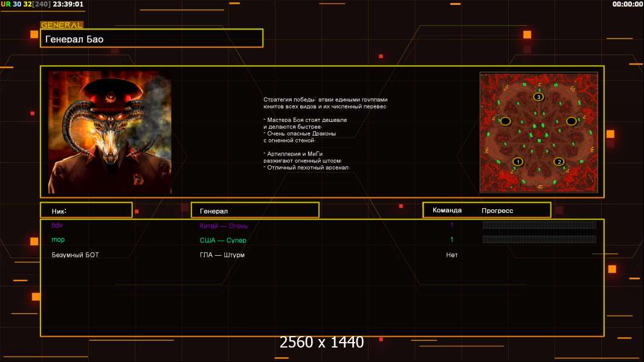Click the Прогресс column header

pyautogui.click(x=497, y=211)
